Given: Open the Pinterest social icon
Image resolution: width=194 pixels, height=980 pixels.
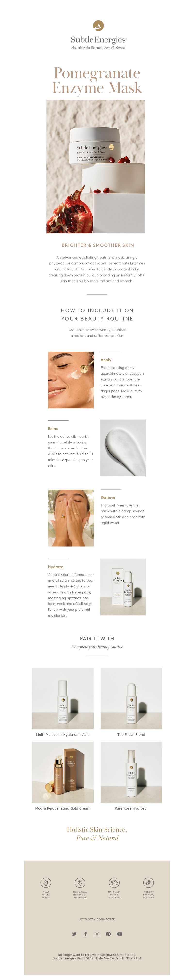Looking at the screenshot, I should pos(109,934).
